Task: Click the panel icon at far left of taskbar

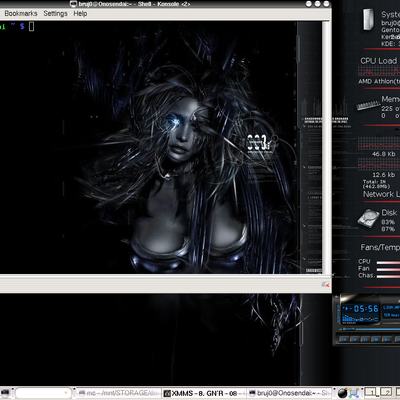Action: tap(5, 394)
